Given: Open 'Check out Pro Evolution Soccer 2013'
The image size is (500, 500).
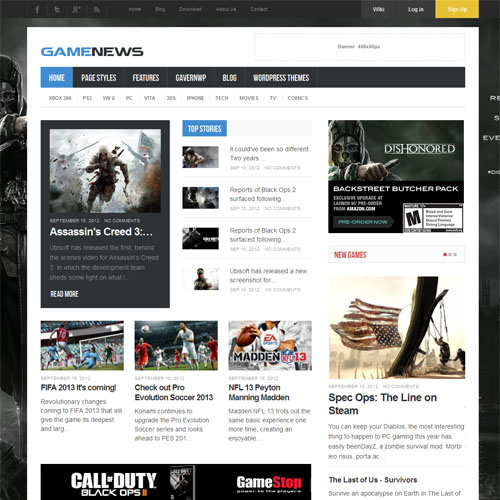Looking at the screenshot, I should pyautogui.click(x=174, y=392).
